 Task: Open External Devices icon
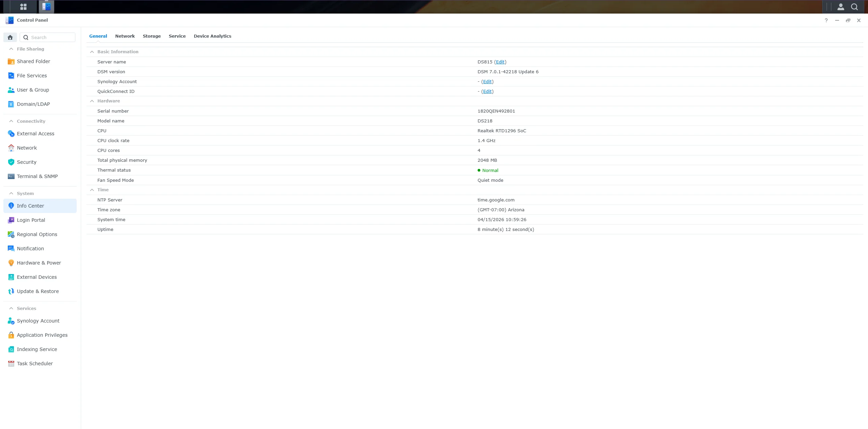[11, 277]
